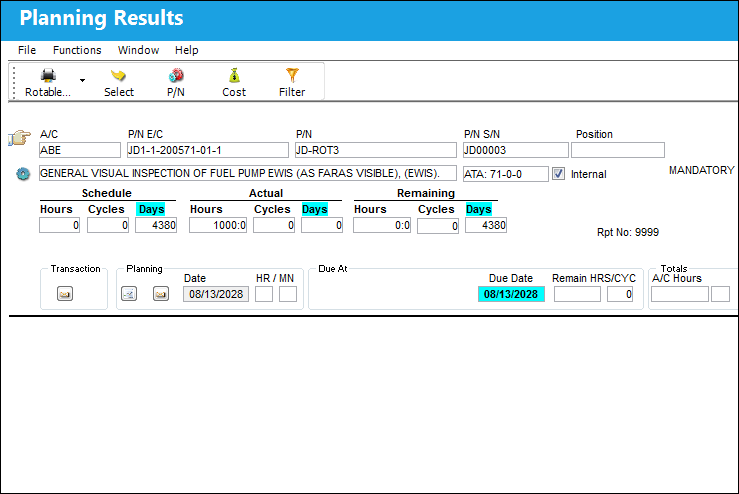Open the Cost toolbar icon
The width and height of the screenshot is (739, 494).
tap(234, 75)
